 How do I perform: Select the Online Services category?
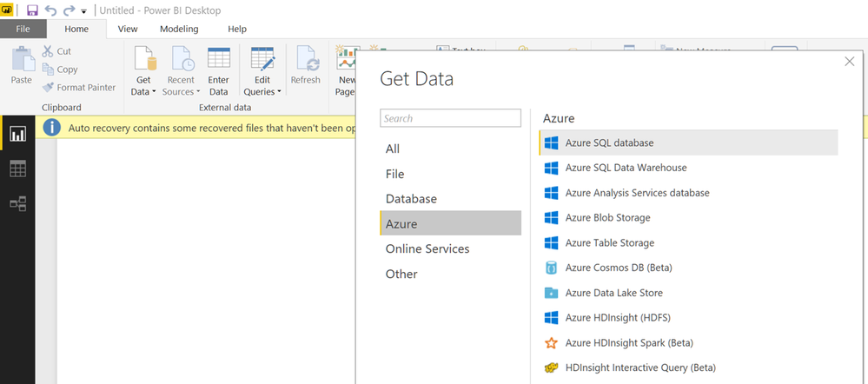427,248
